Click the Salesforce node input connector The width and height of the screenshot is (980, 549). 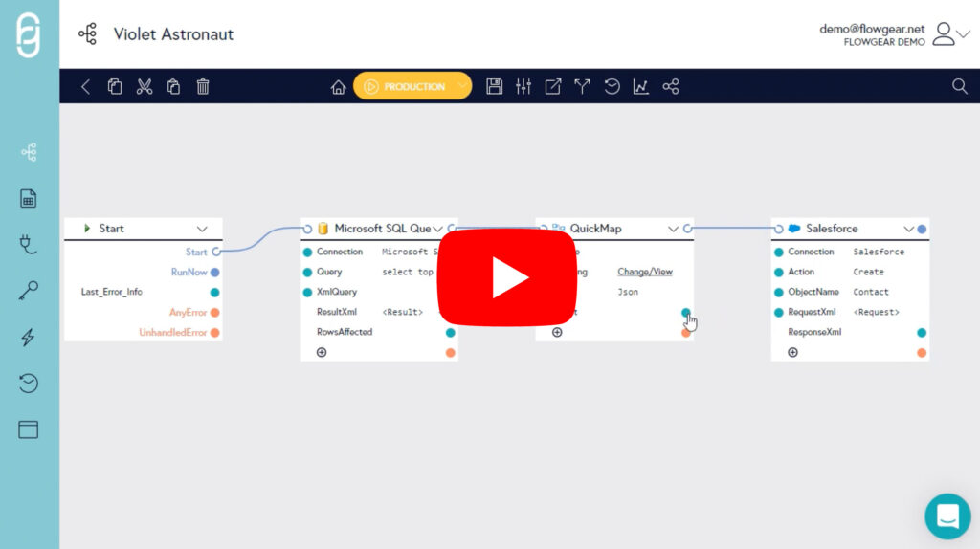pos(778,230)
